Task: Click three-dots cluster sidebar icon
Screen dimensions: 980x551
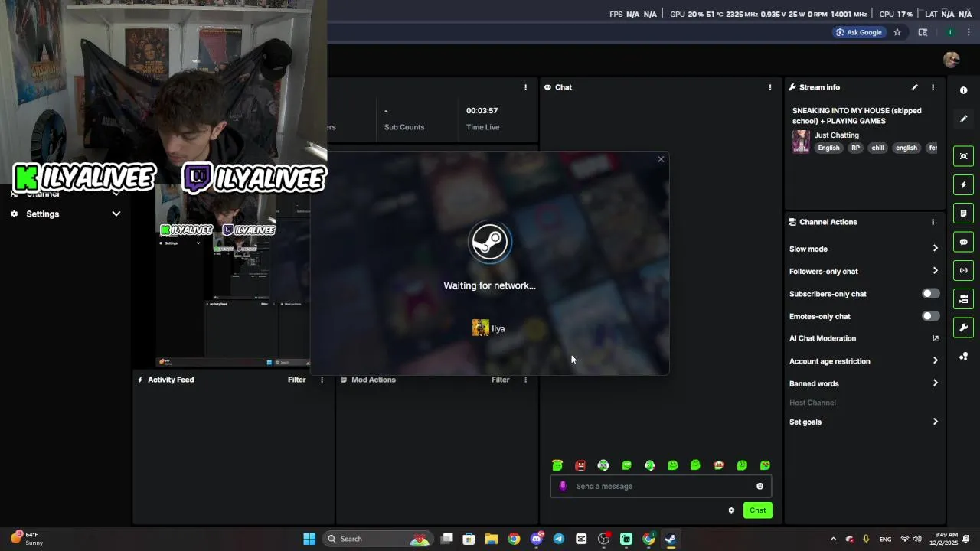Action: pos(963,357)
